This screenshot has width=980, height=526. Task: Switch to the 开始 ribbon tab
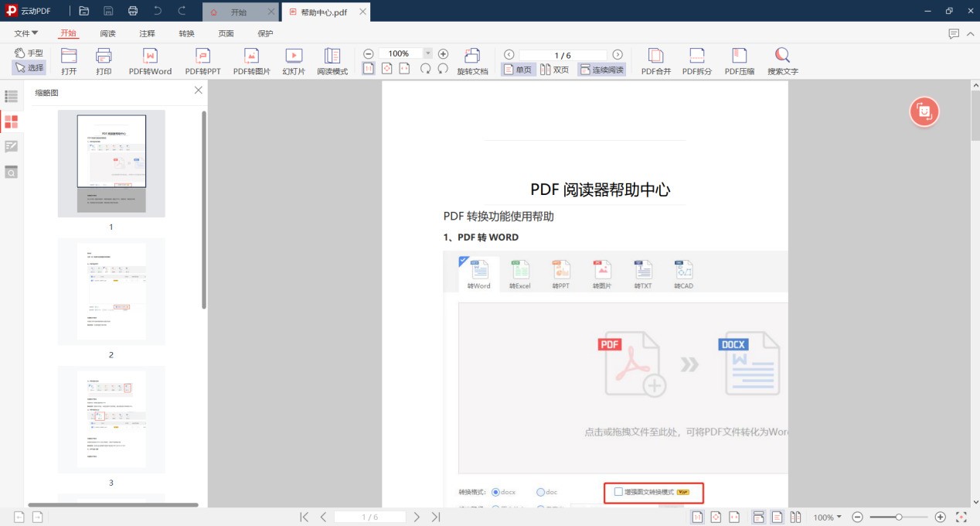(x=68, y=33)
